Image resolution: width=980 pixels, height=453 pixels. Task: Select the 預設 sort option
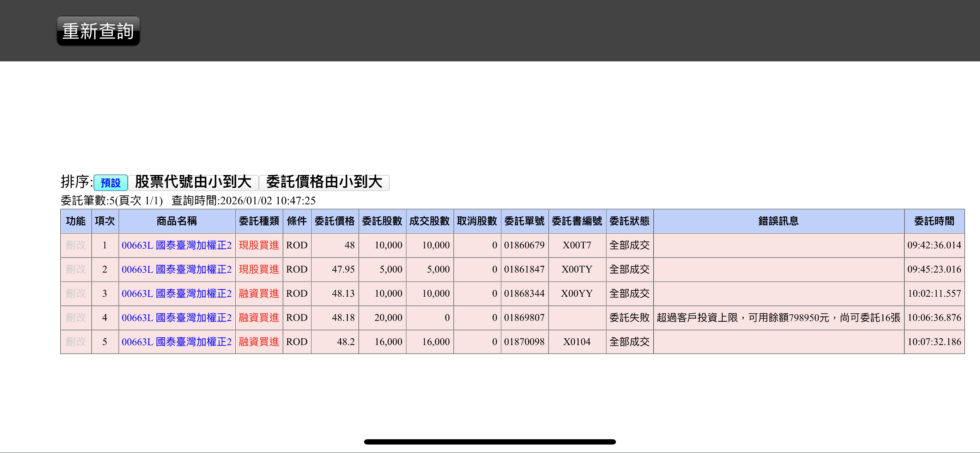coord(110,182)
